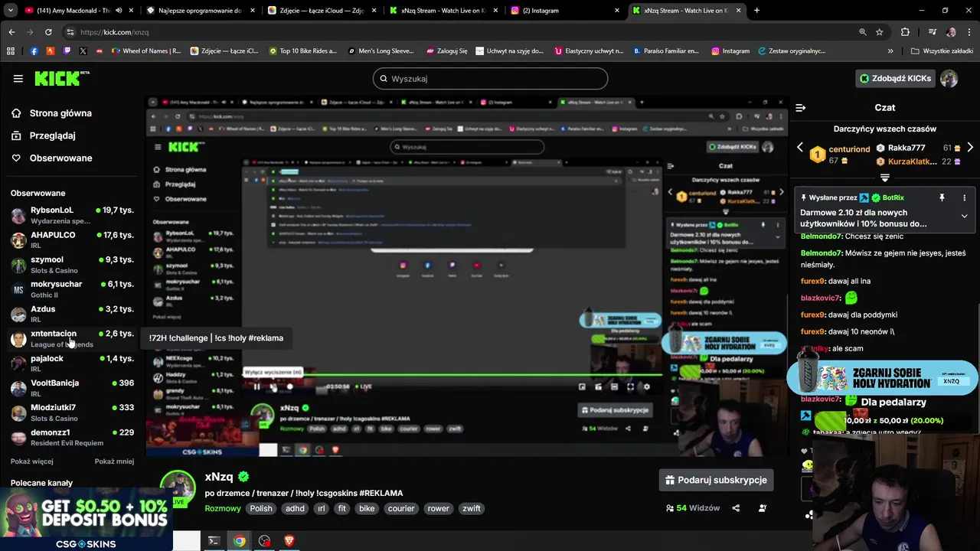Bookmark this page with the star icon
This screenshot has width=980, height=551.
(880, 32)
